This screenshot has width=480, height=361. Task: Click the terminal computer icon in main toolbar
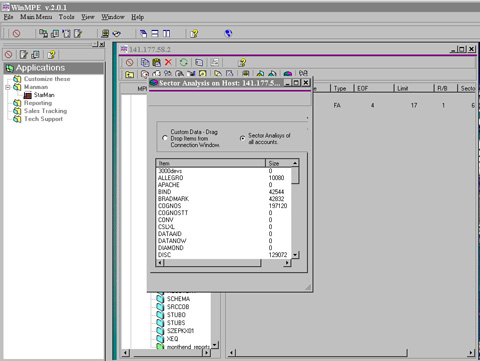(105, 33)
